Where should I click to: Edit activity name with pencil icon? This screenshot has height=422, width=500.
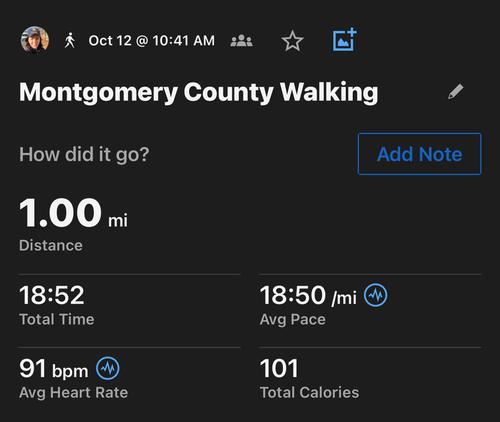point(456,92)
